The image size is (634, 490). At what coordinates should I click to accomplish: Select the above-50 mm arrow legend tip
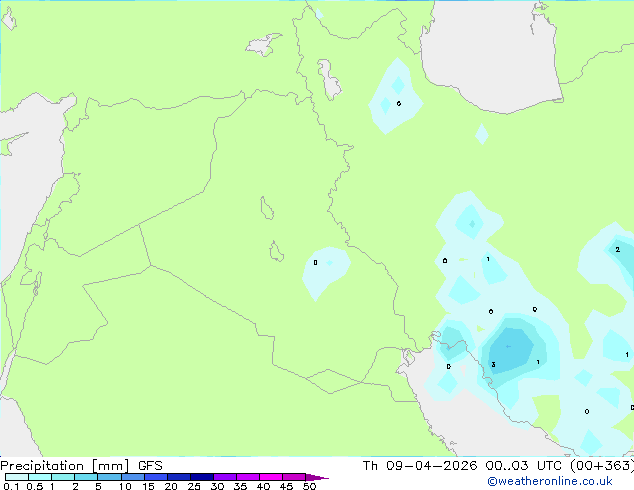[x=317, y=477]
